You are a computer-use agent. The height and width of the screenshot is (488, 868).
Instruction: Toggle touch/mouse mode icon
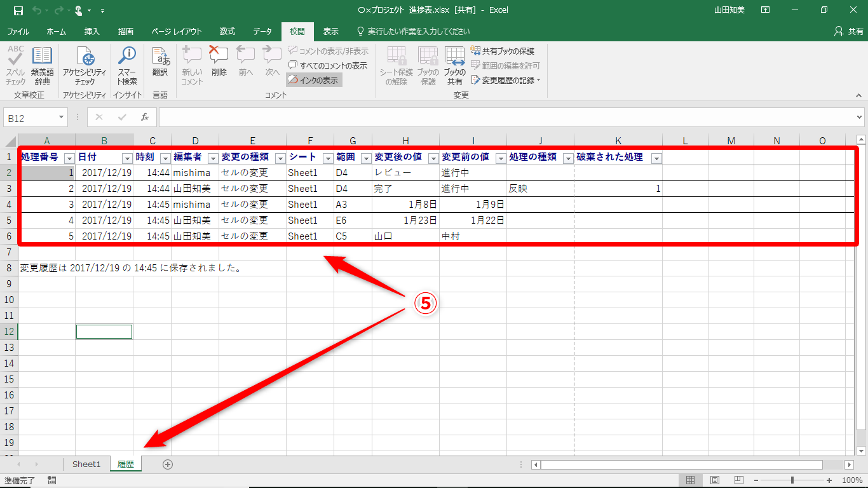click(79, 10)
